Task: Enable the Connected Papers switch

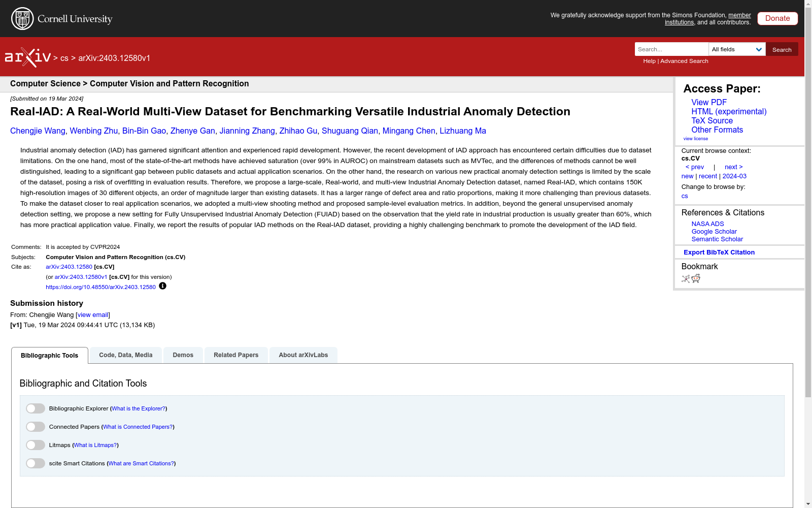Action: pyautogui.click(x=36, y=427)
